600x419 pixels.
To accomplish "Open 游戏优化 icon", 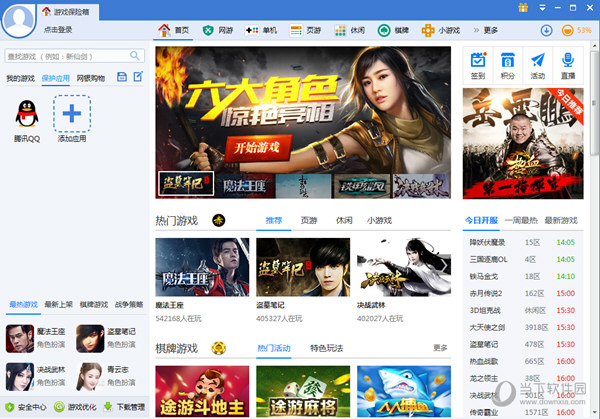I will [x=59, y=407].
